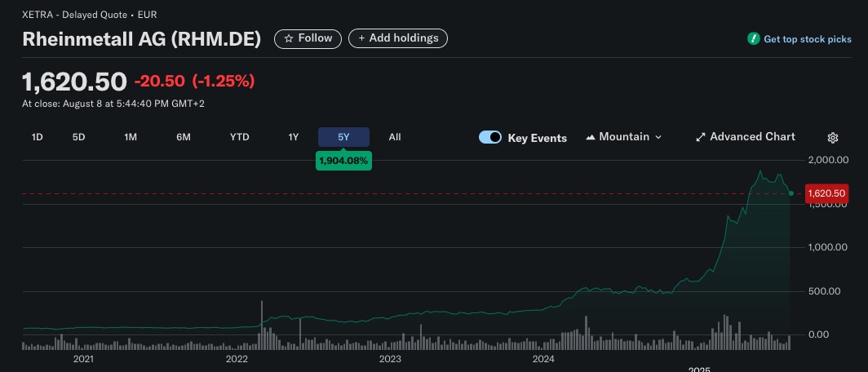Show year-to-date YTD range
868x372 pixels.
(240, 137)
